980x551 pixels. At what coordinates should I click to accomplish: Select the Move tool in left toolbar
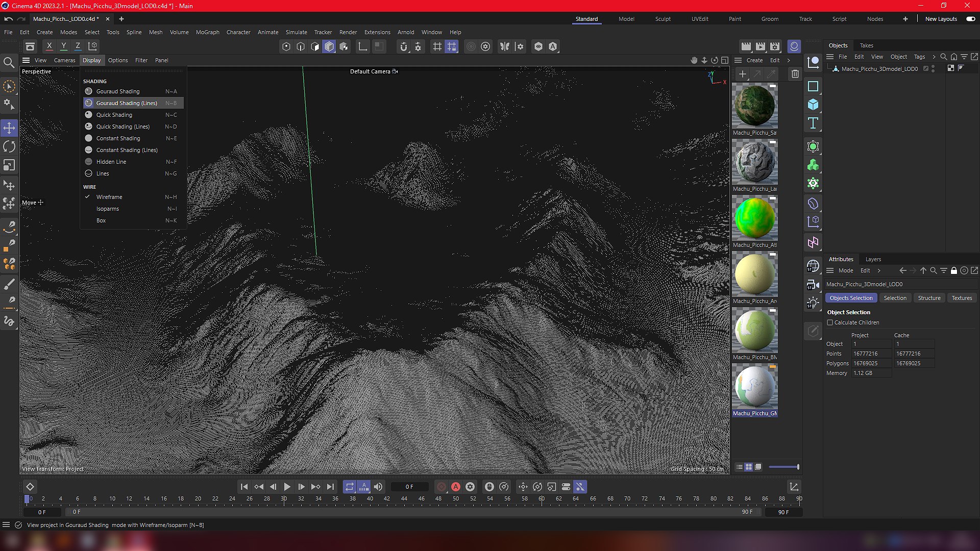9,128
